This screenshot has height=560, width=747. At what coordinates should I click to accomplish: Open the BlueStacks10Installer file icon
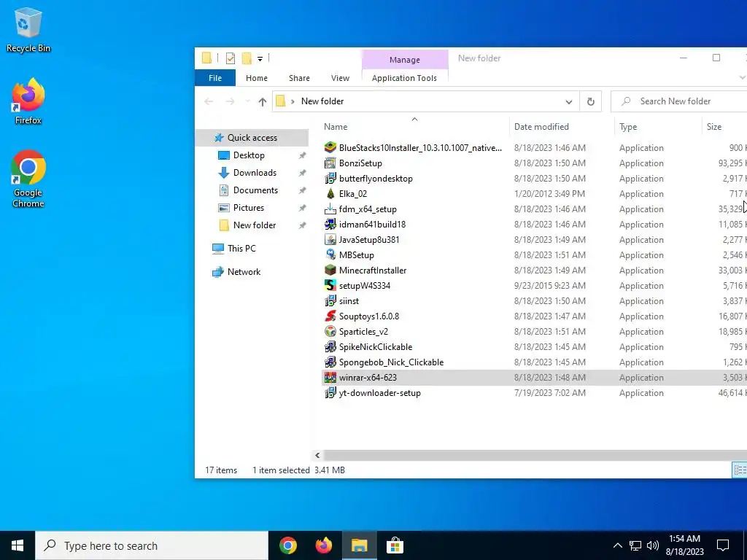point(330,147)
